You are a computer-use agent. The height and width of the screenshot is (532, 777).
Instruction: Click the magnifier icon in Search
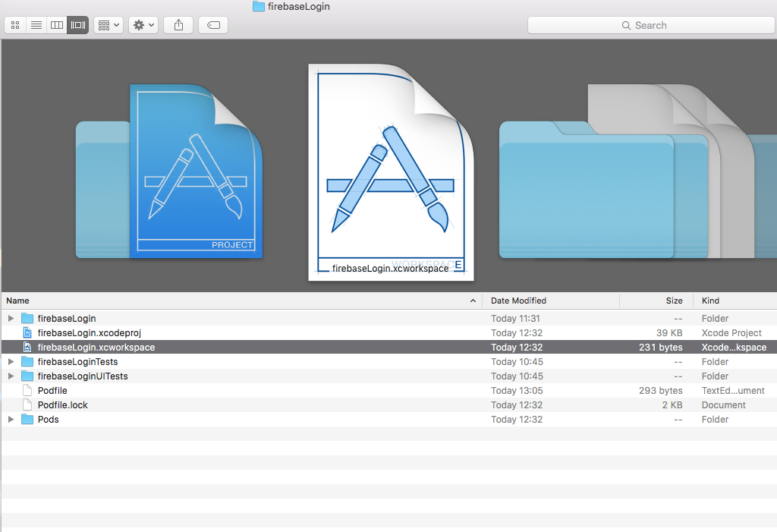(626, 25)
